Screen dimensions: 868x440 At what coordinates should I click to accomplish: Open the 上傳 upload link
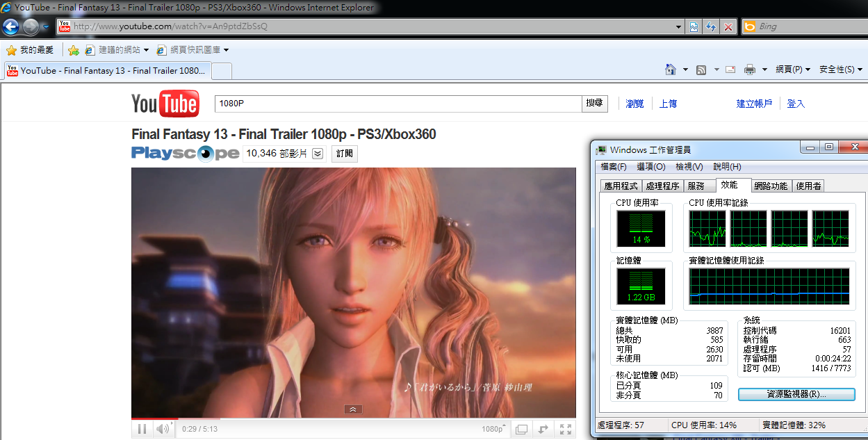coord(668,104)
